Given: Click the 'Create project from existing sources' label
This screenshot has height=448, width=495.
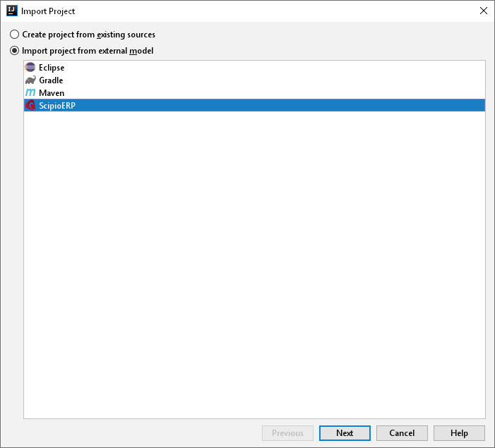Looking at the screenshot, I should 89,35.
